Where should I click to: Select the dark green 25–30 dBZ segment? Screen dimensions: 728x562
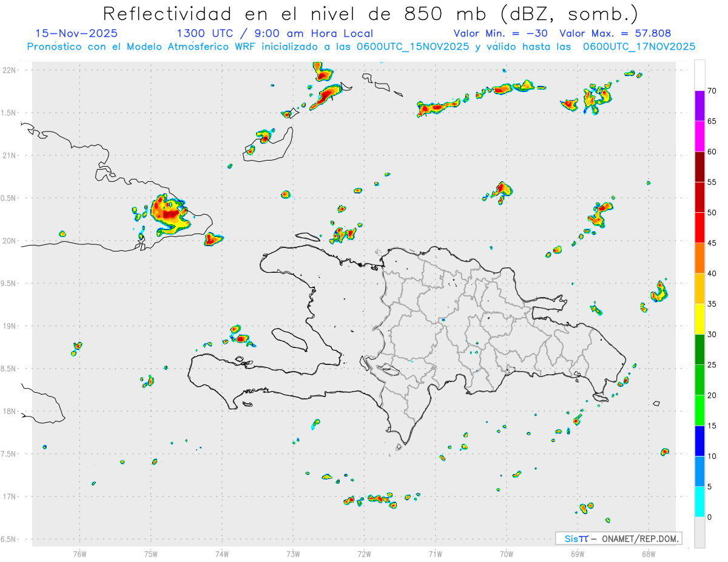point(699,349)
